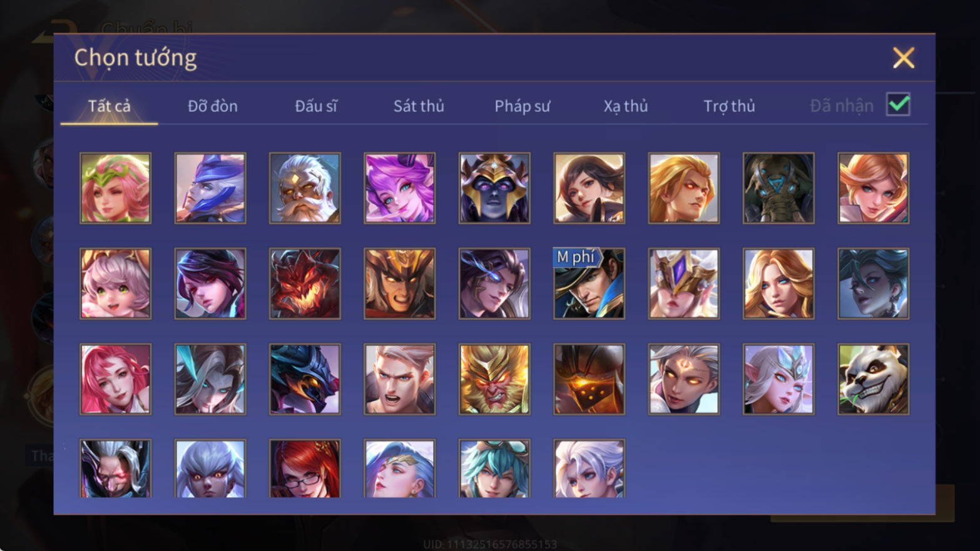Switch to the 'Đỡ đòn' tab
This screenshot has width=980, height=551.
click(x=213, y=106)
